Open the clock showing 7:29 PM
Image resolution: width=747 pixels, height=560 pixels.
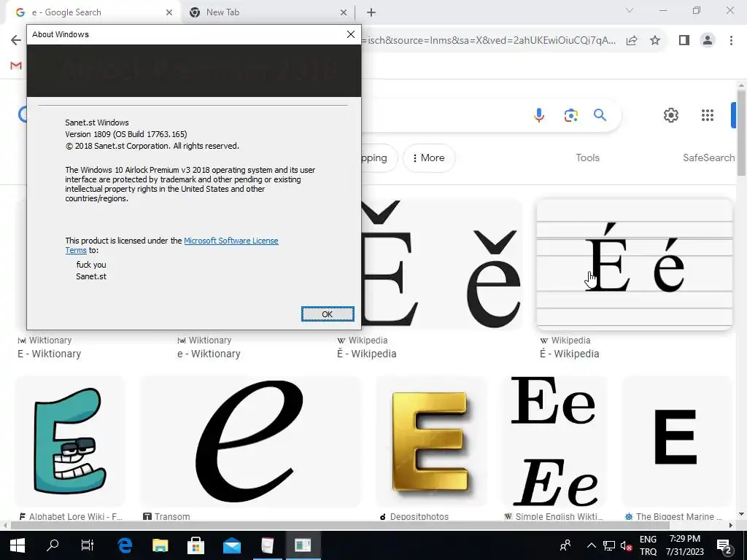684,545
